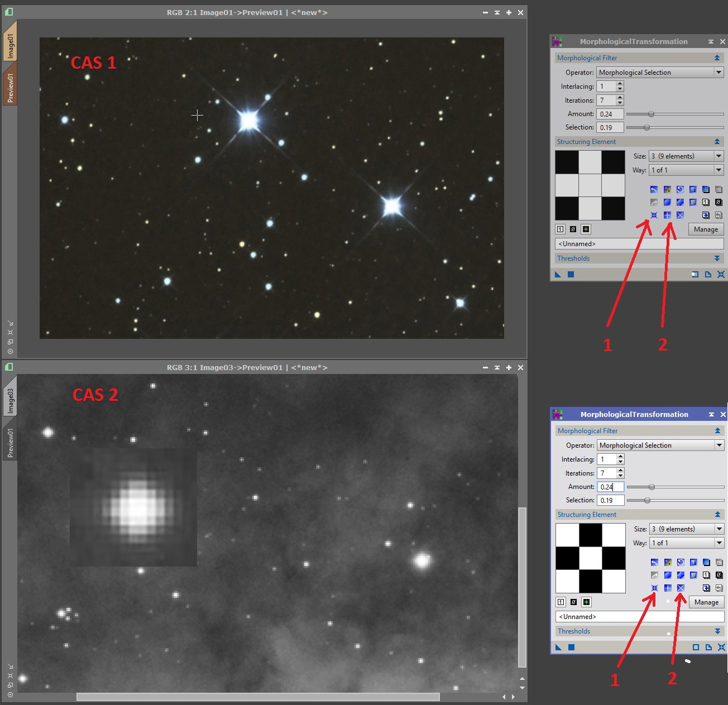The height and width of the screenshot is (705, 728).
Task: Open Operator dropdown in upper panel
Action: click(660, 72)
